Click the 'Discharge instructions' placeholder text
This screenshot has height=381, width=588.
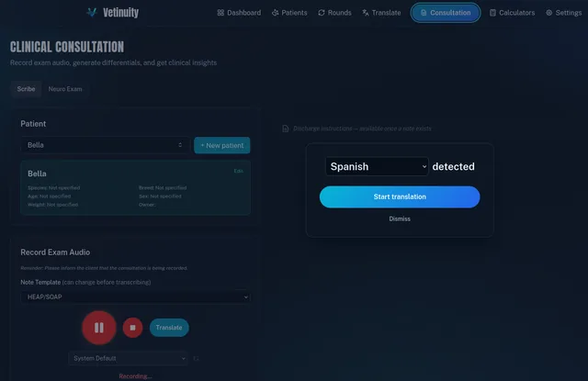pos(362,129)
